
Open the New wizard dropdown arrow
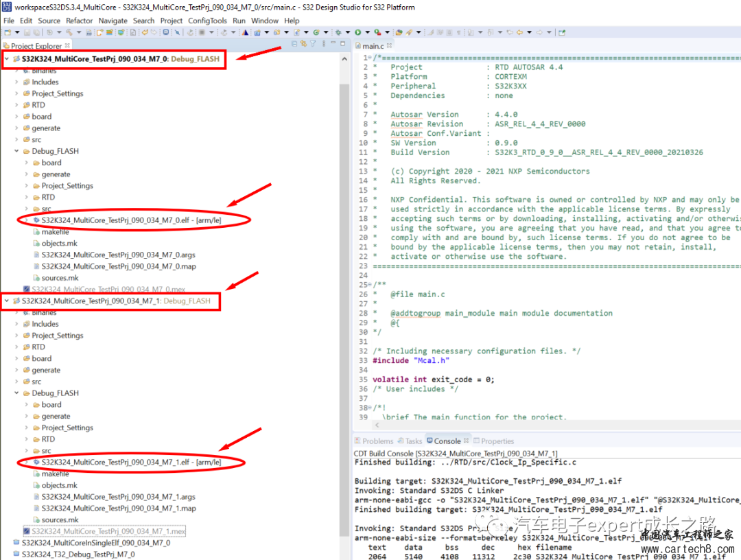(17, 33)
